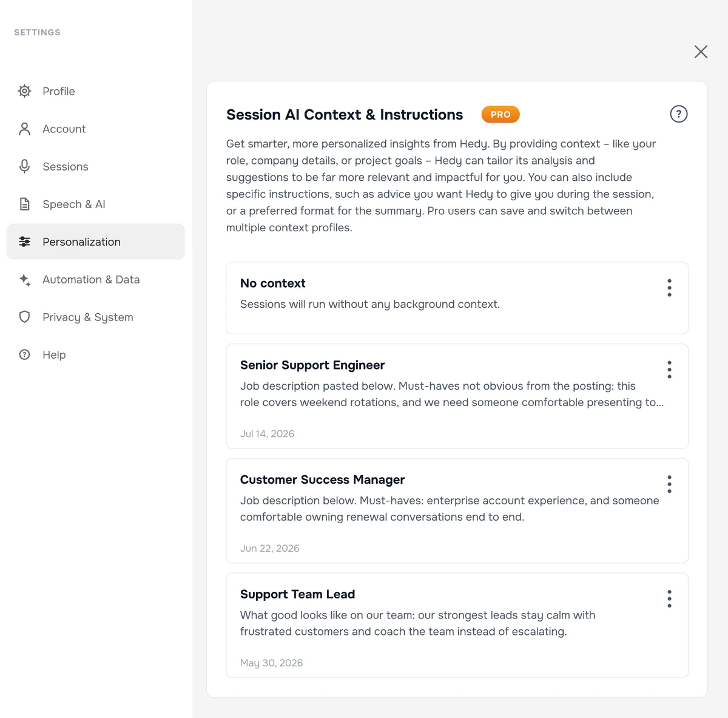Open the No context options menu
The image size is (728, 718).
[669, 288]
